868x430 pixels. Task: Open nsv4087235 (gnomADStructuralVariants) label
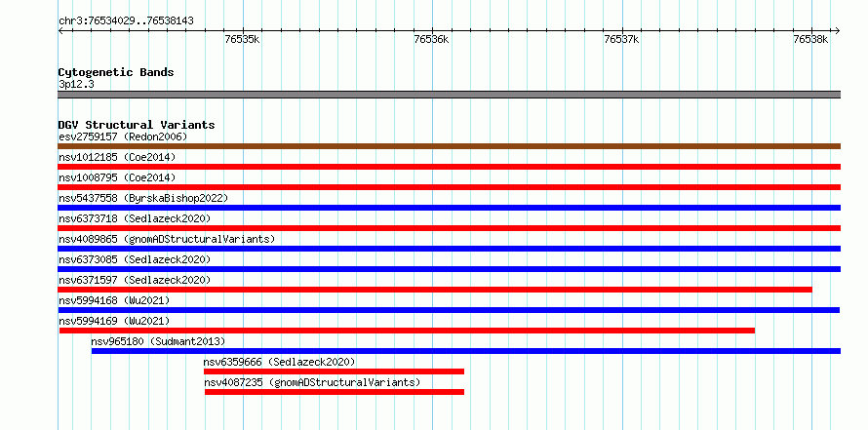pos(312,382)
